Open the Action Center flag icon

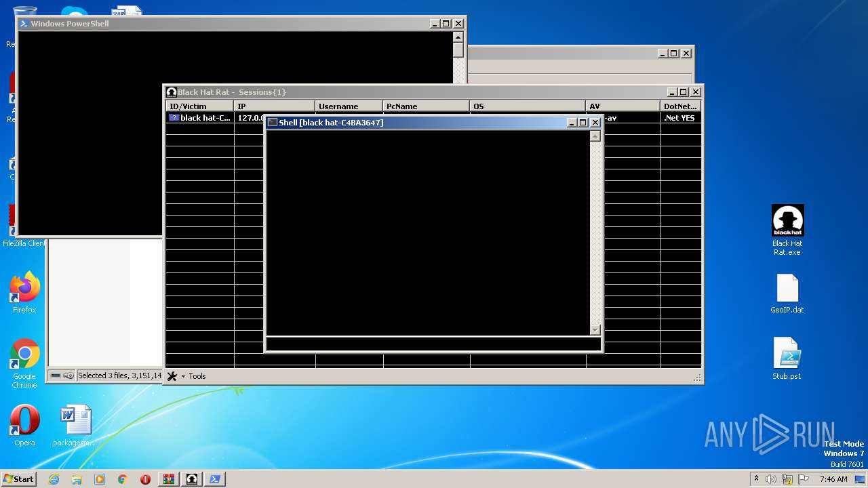[804, 479]
